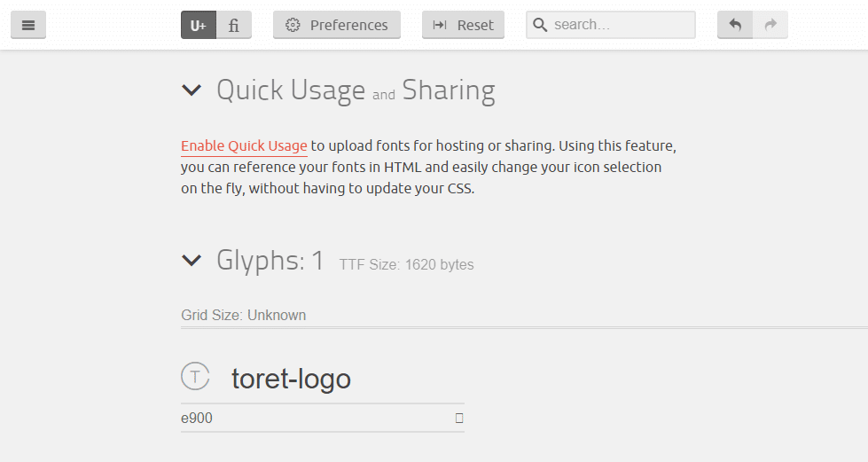
Task: Click the Reset button
Action: pos(464,25)
